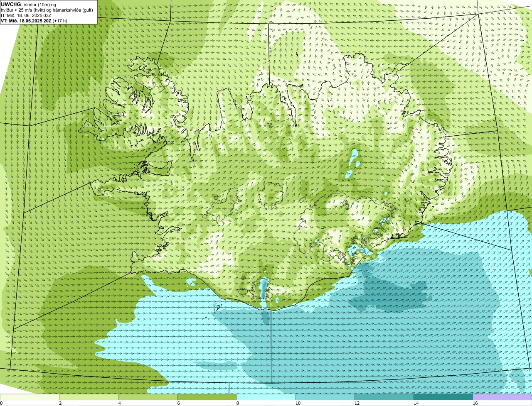Screen dimensions: 532x406
Task: Click the 2–4 m/s pale green legend swatch
Action: [89, 397]
